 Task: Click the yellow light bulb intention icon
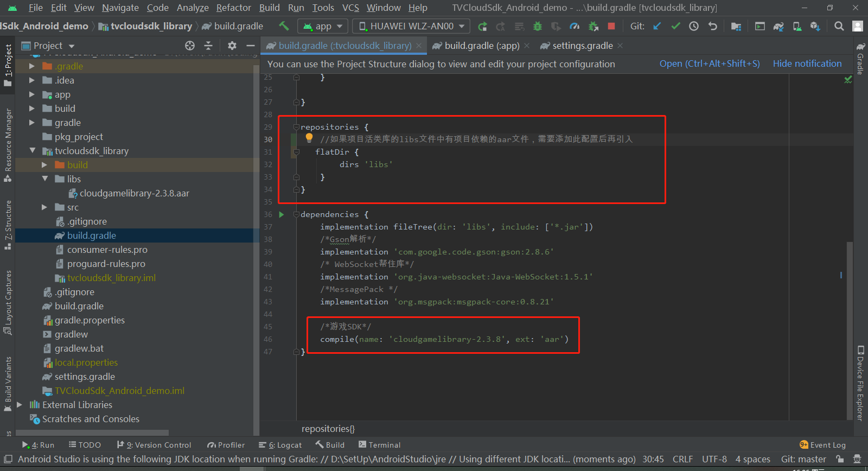coord(309,138)
